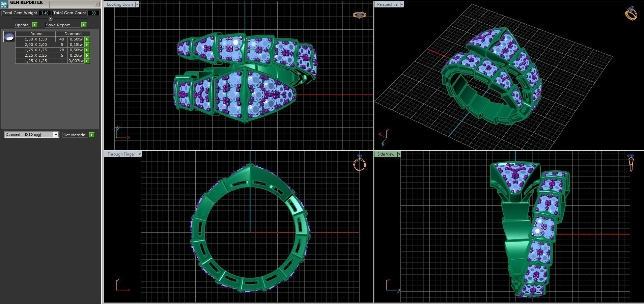Viewport: 644px width, 304px height.
Task: Click the Side View ring orientation icon
Action: (631, 163)
